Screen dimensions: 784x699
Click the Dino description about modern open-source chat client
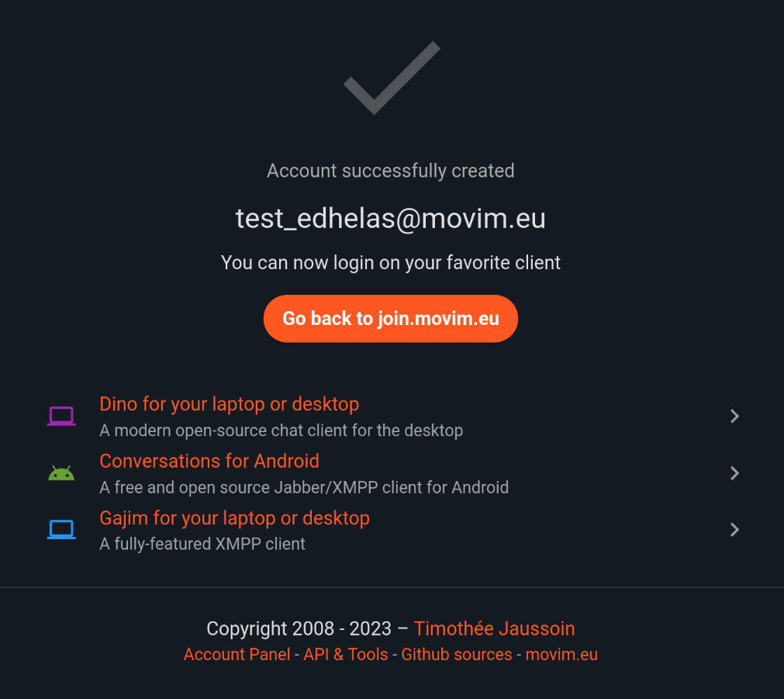pyautogui.click(x=281, y=431)
